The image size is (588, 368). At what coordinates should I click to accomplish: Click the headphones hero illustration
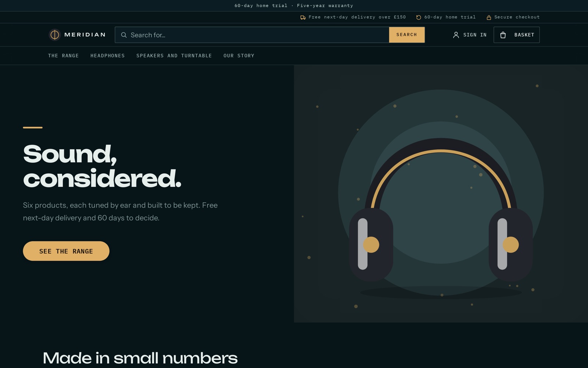click(441, 194)
